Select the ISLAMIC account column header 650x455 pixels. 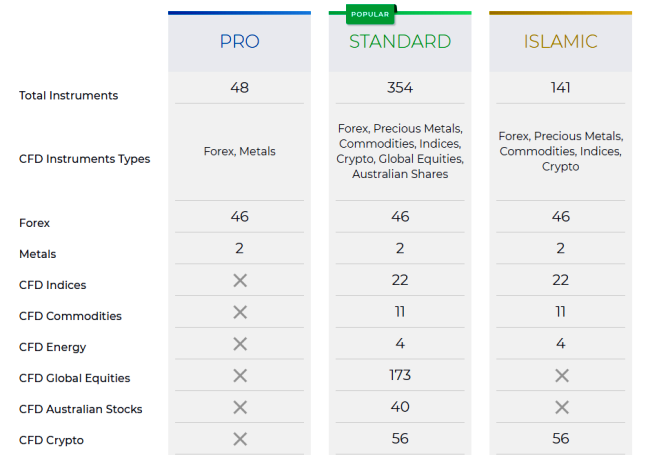click(x=560, y=42)
